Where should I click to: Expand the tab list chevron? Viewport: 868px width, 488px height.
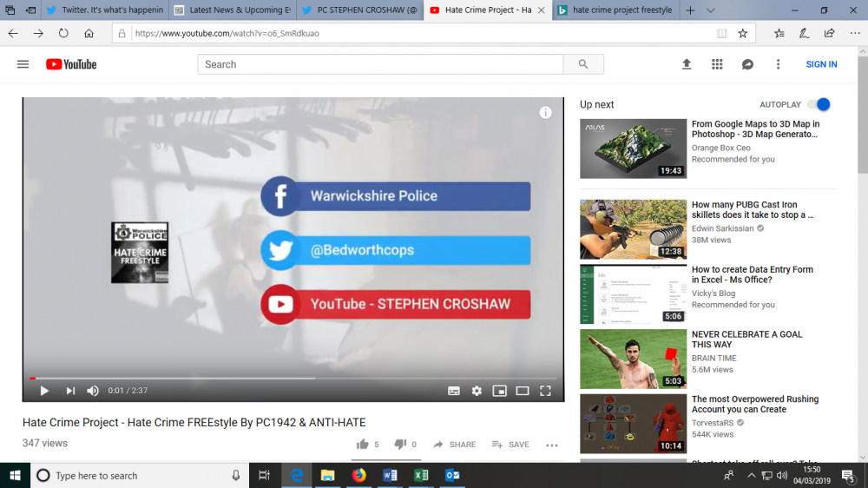pos(711,10)
